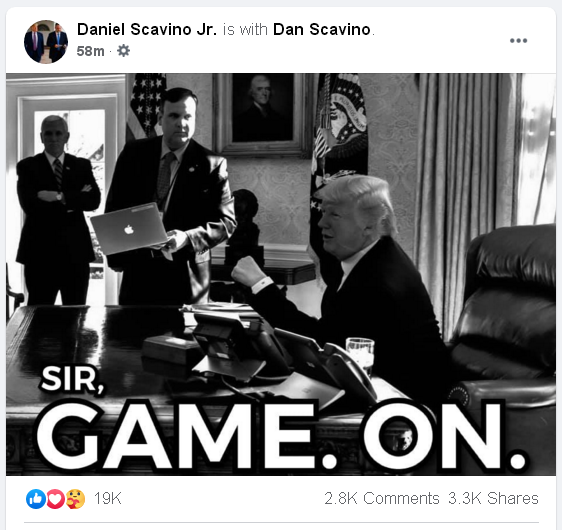Click the gear audience icon beside 58m
Screen dimensions: 562x530
point(123,51)
